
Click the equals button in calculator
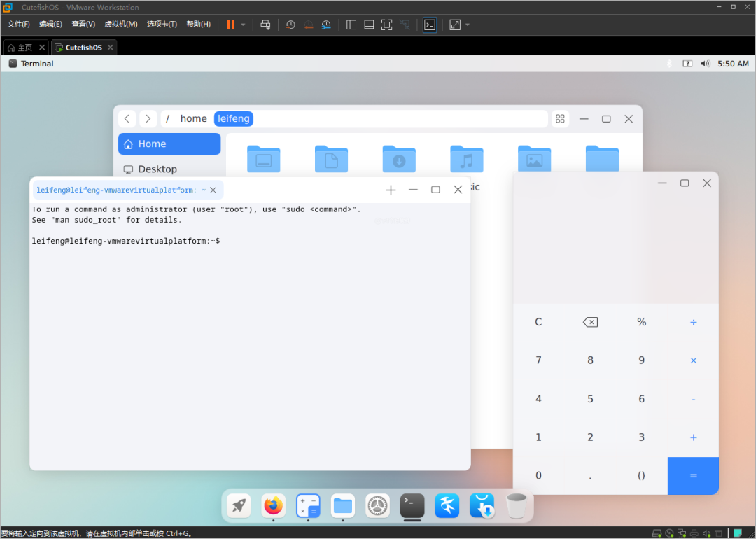[x=693, y=476]
